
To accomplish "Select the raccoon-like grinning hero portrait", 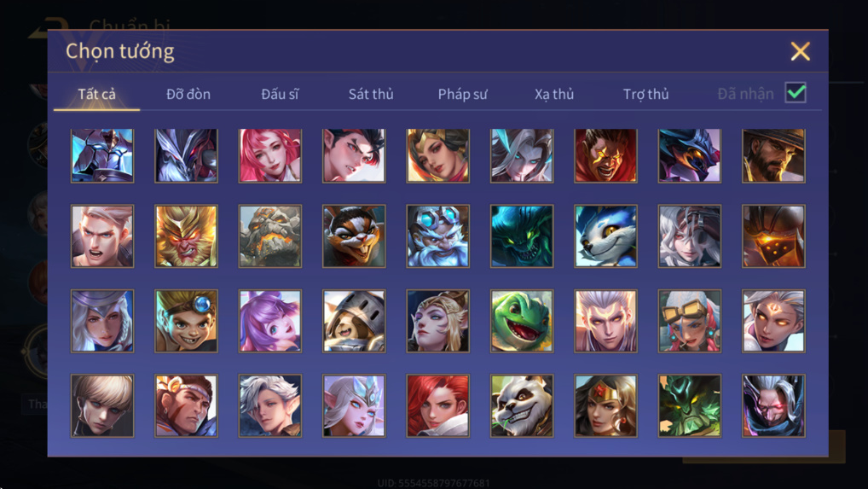I will [x=354, y=236].
